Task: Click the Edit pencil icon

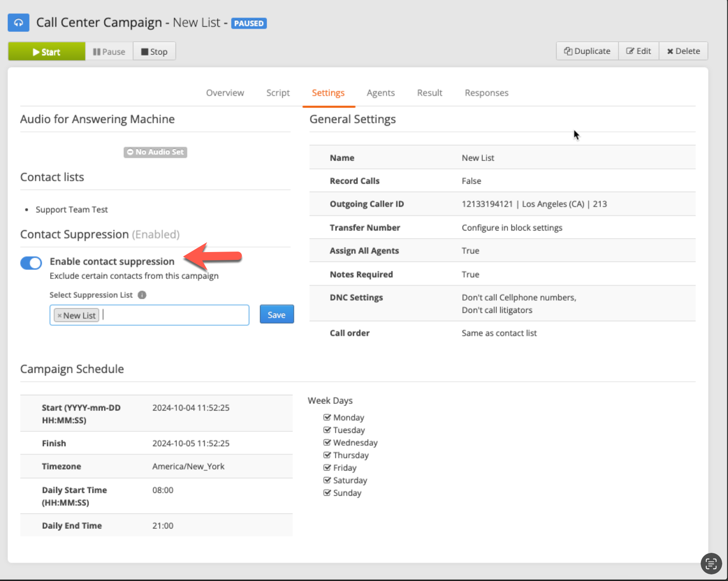Action: (630, 51)
